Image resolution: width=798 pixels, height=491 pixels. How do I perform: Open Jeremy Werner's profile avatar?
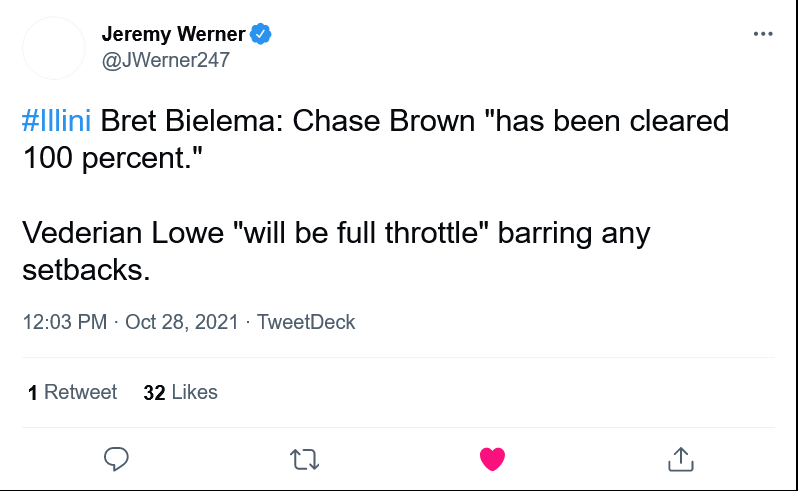54,48
